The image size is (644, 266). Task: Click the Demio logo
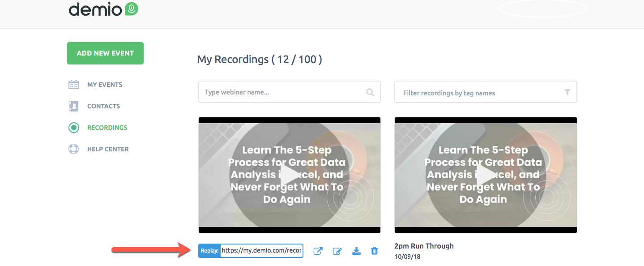(x=103, y=9)
